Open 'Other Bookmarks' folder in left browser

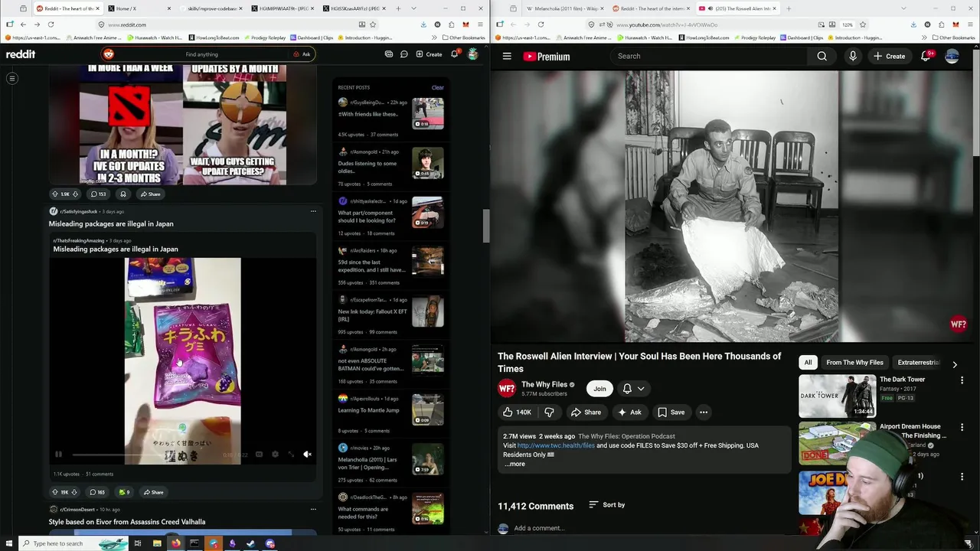[464, 37]
